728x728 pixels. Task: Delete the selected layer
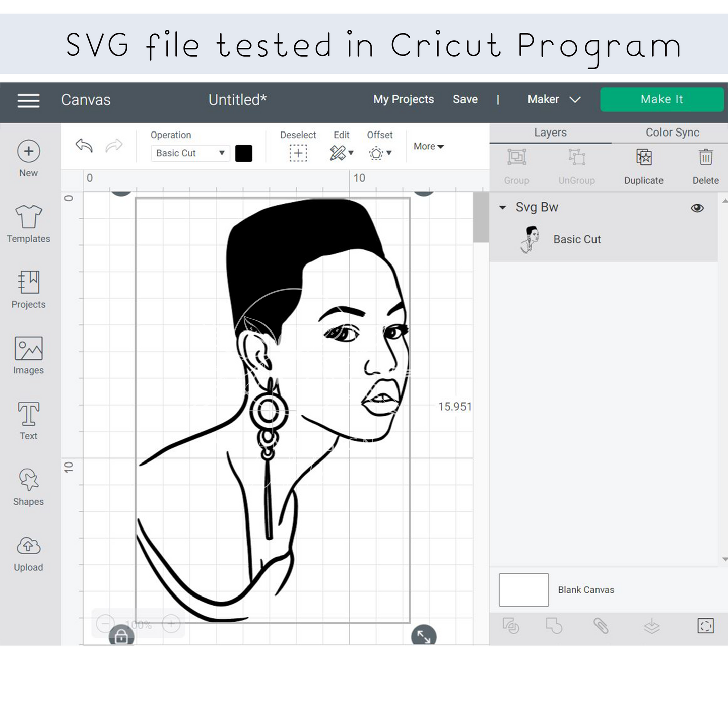705,158
